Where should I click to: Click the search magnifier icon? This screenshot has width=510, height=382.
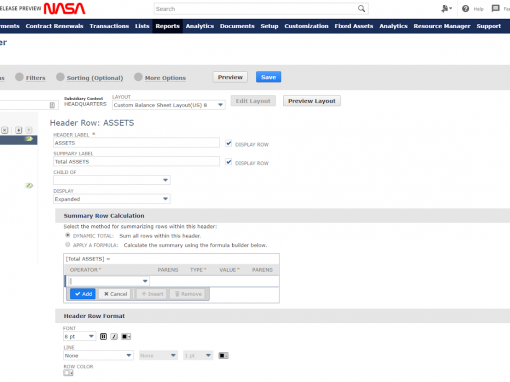(361, 9)
